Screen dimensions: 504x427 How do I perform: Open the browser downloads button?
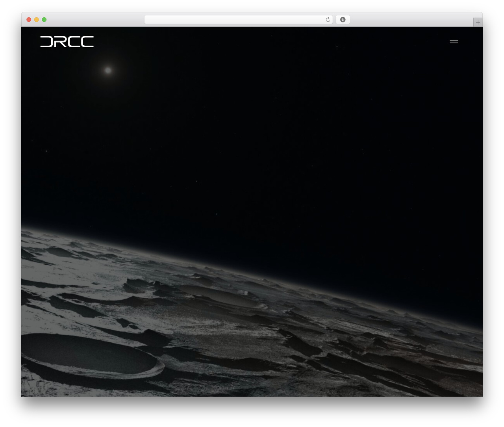343,20
